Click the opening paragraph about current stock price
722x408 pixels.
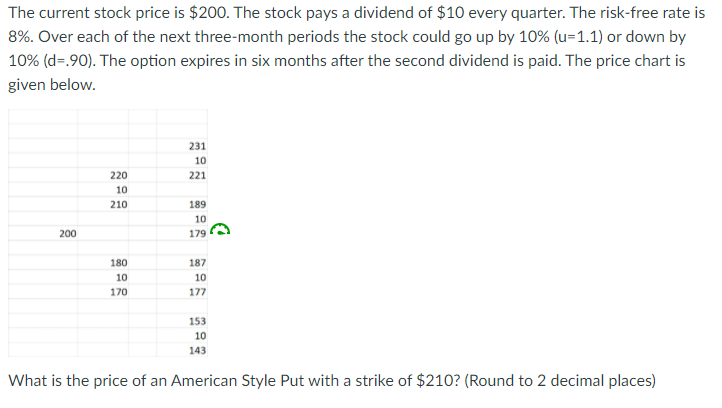tap(356, 49)
